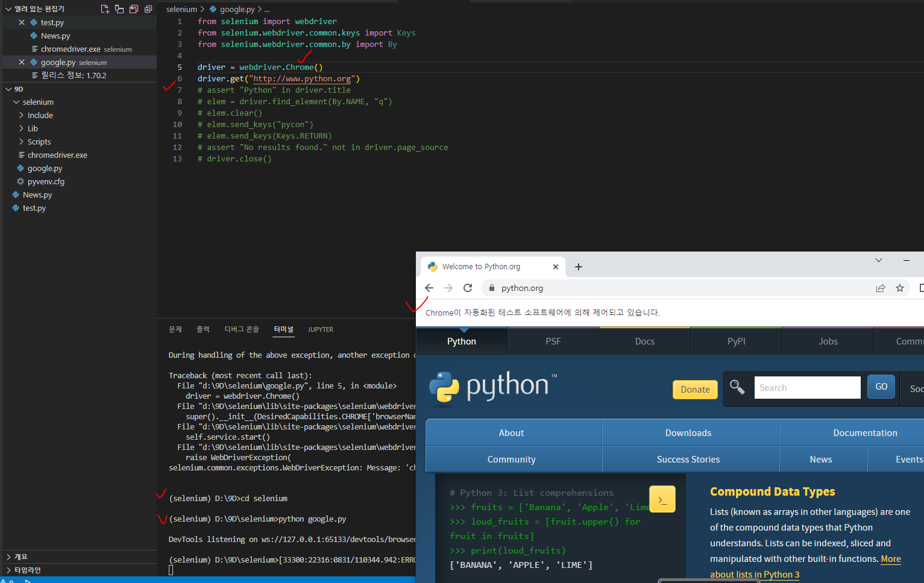Bookmark this page with the star icon
This screenshot has height=583, width=924.
tap(900, 288)
